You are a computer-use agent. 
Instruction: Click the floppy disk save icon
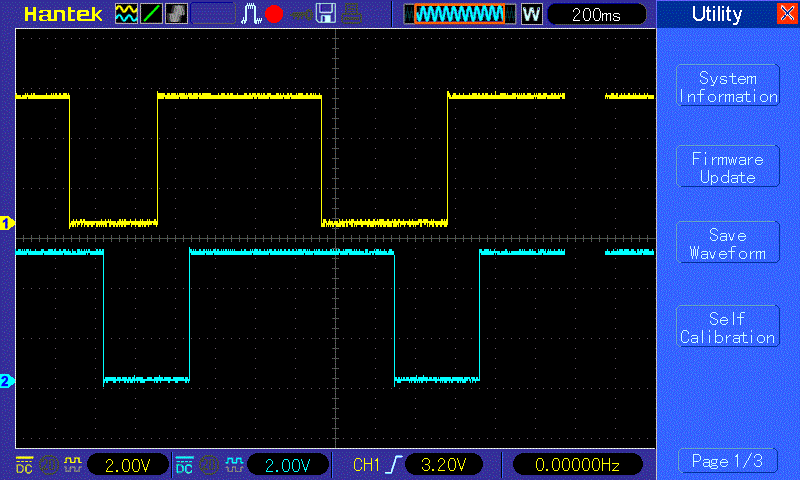(325, 14)
